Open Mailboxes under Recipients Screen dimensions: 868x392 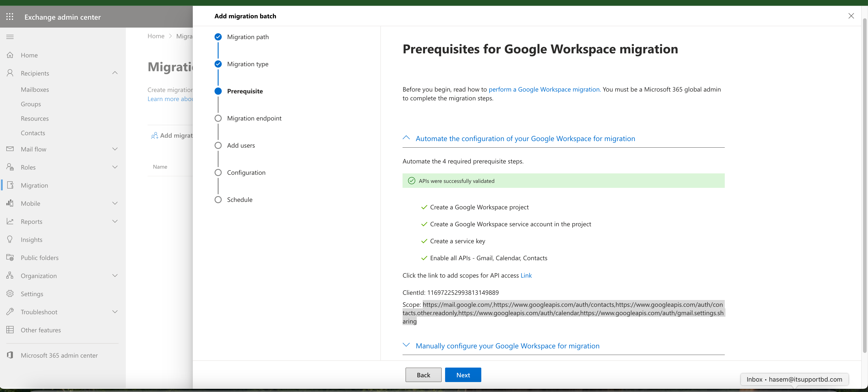click(x=35, y=90)
